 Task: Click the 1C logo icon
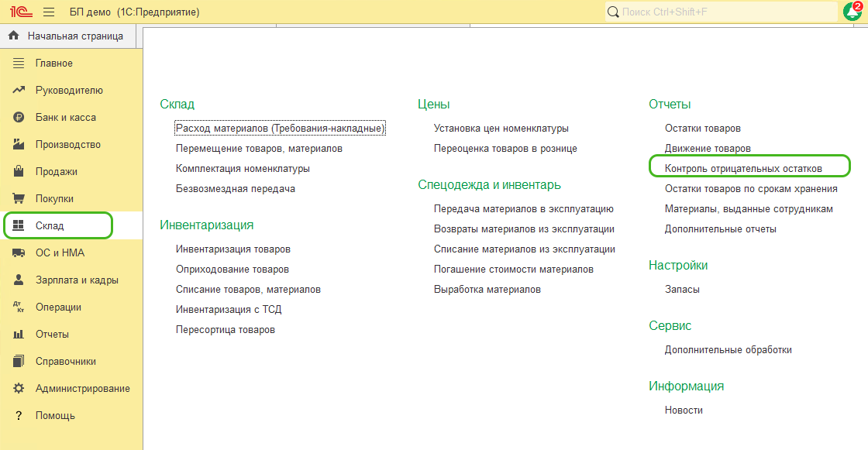click(x=19, y=12)
